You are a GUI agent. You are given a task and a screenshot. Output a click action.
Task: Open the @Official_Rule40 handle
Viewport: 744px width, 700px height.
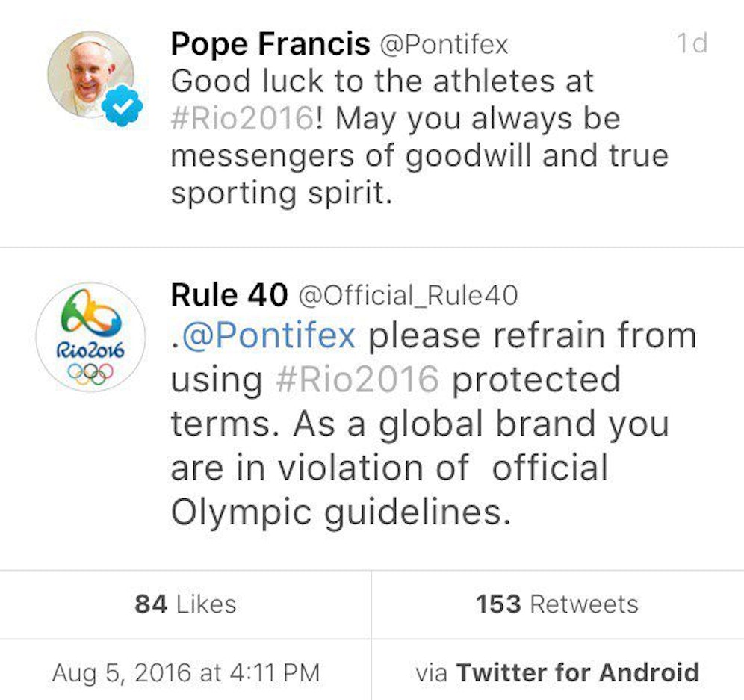click(x=408, y=296)
